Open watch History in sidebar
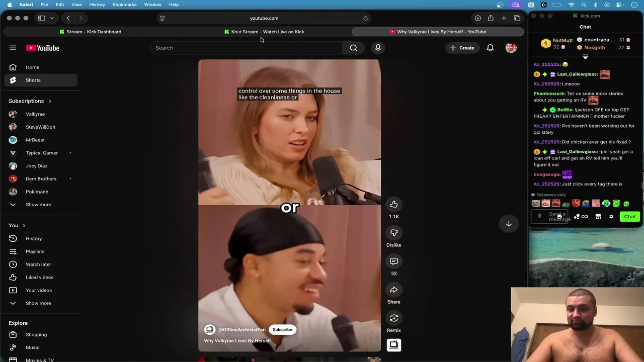The image size is (644, 362). click(x=40, y=238)
